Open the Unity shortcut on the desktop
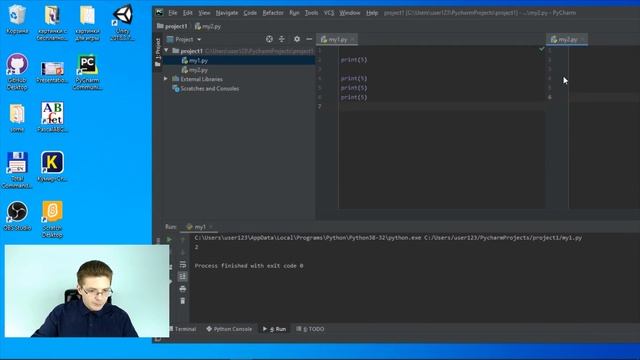The image size is (640, 360). tap(122, 22)
